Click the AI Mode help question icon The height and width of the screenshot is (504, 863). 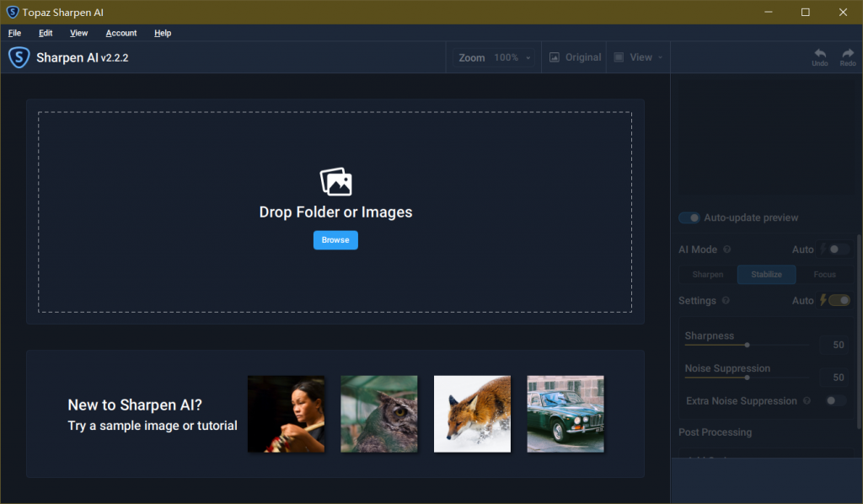(727, 249)
